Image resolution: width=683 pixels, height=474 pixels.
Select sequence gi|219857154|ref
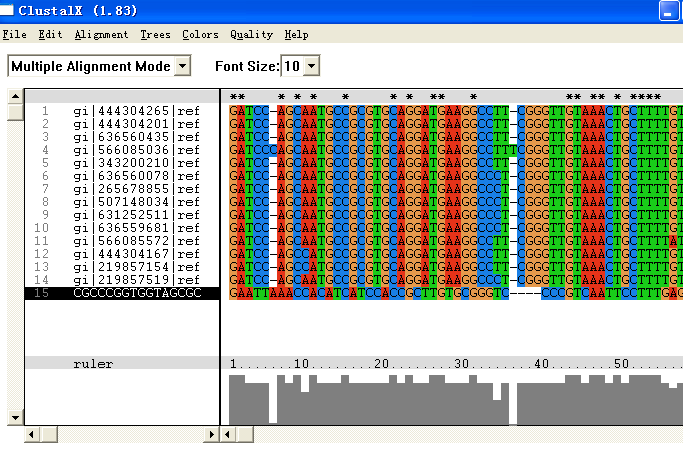pyautogui.click(x=136, y=267)
